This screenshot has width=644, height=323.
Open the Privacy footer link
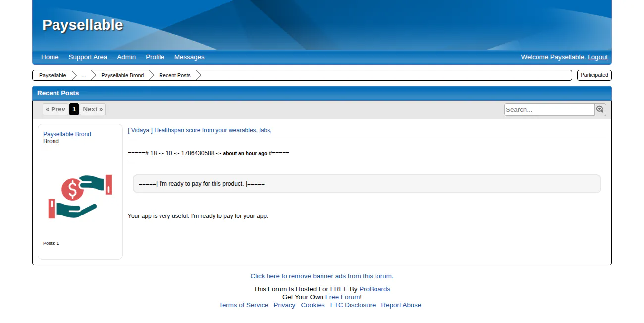click(x=284, y=305)
